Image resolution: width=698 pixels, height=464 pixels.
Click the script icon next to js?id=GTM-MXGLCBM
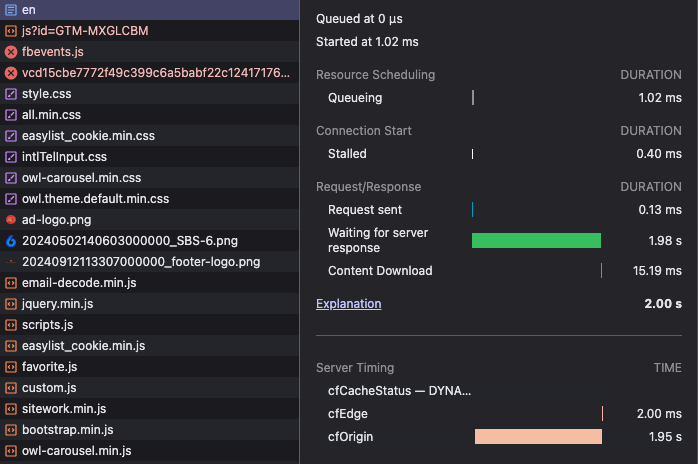pyautogui.click(x=10, y=31)
